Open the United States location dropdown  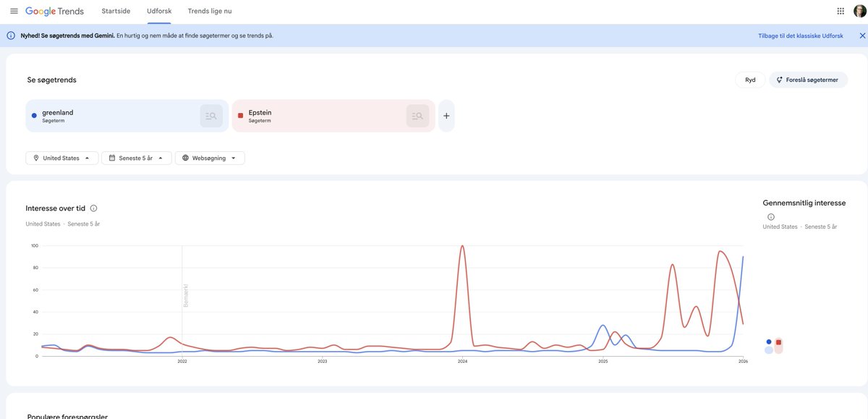coord(61,158)
